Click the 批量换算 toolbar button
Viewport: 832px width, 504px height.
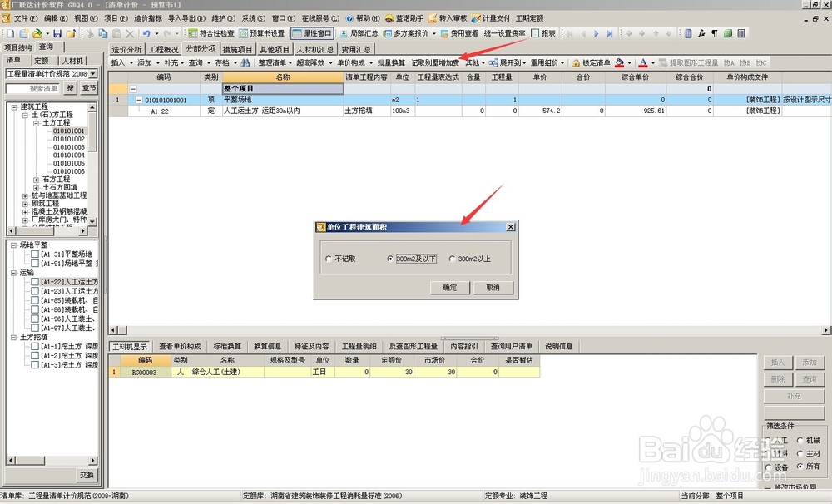click(391, 62)
